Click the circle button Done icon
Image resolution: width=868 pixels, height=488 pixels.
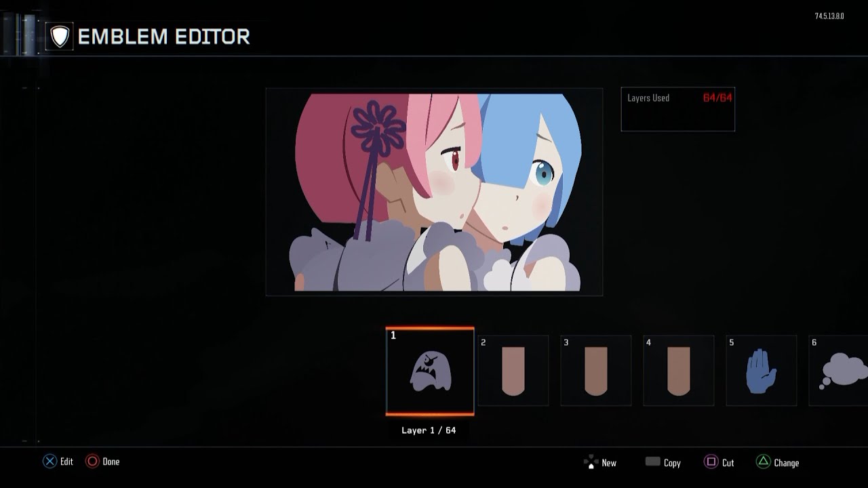click(92, 462)
